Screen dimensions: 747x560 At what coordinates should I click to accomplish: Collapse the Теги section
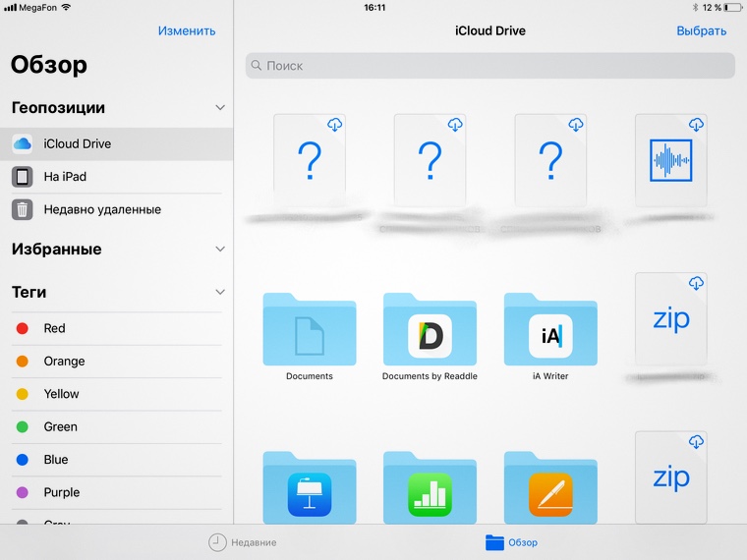pyautogui.click(x=219, y=292)
